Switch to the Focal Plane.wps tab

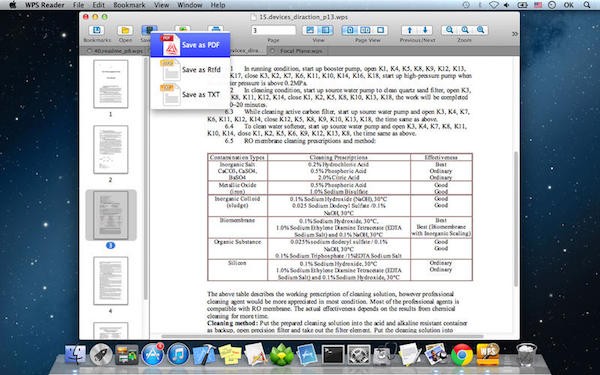[297, 51]
